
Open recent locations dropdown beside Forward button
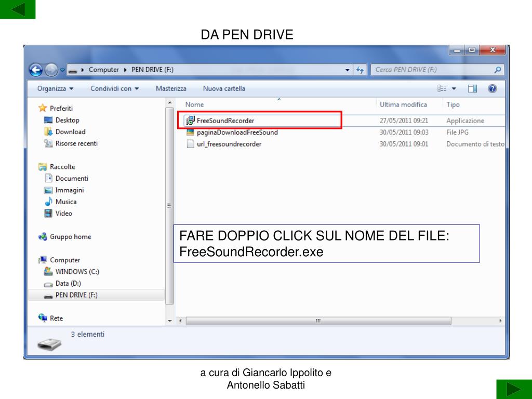[x=62, y=70]
